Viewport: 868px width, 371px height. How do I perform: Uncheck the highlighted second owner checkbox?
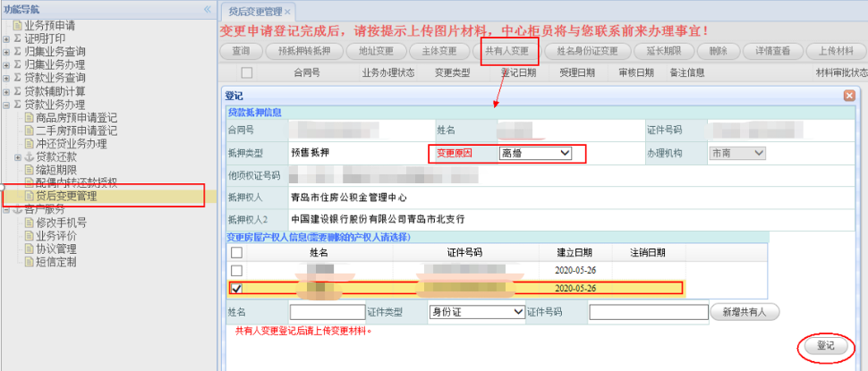pos(236,288)
